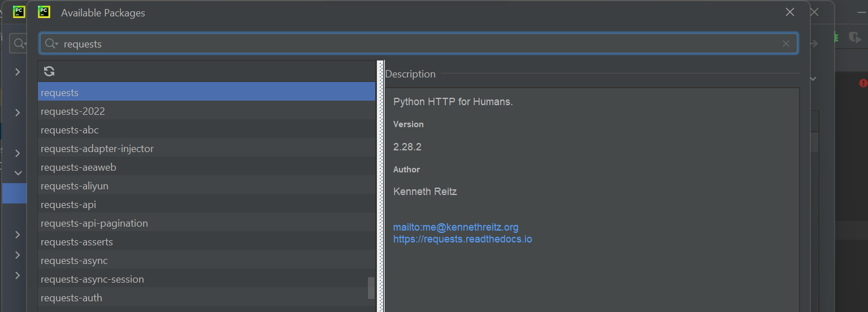Open the down-chevron dropdown behind the dialog's right edge
868x312 pixels.
[x=813, y=79]
